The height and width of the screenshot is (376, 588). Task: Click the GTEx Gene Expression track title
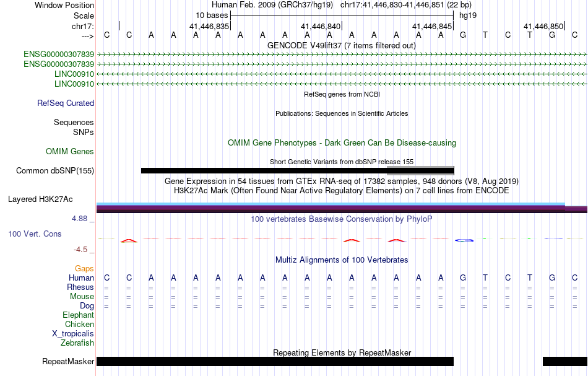(342, 181)
